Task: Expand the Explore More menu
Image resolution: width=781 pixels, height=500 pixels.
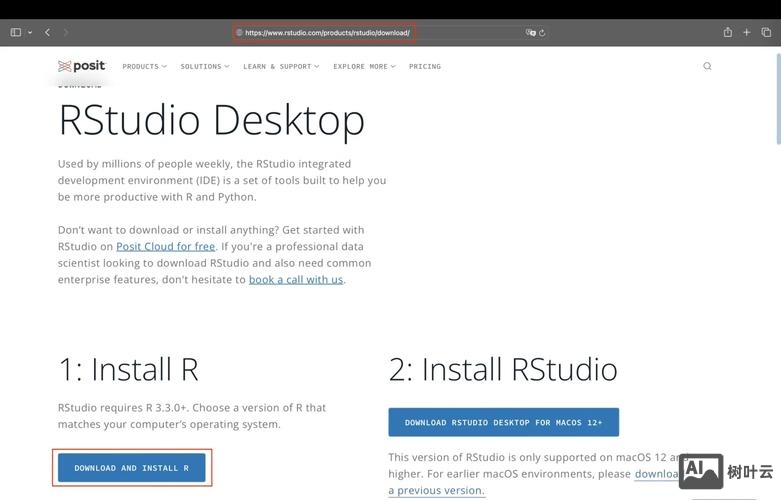Action: [364, 67]
